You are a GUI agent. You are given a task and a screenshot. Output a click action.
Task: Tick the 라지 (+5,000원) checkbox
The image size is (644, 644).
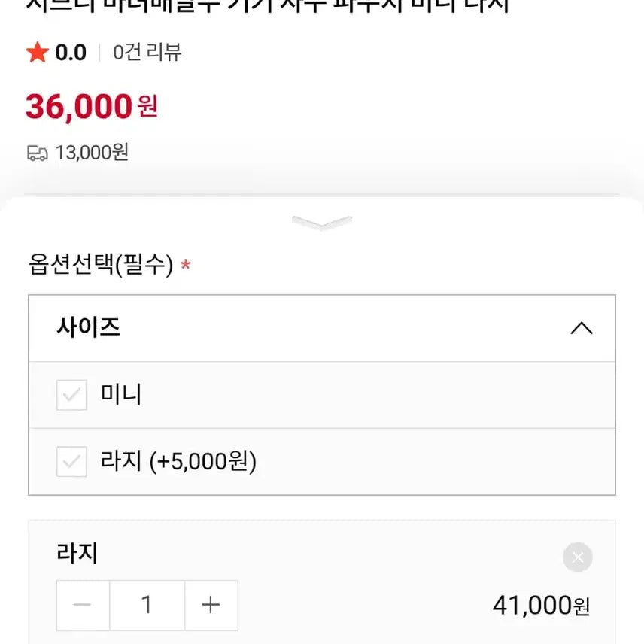(x=71, y=462)
